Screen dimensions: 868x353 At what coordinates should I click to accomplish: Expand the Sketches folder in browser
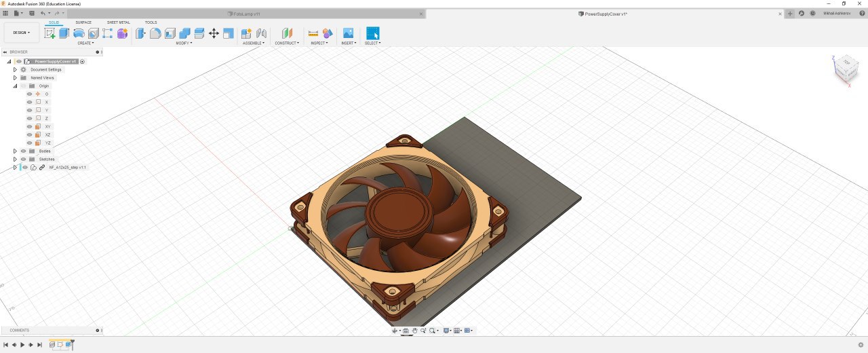(x=15, y=159)
